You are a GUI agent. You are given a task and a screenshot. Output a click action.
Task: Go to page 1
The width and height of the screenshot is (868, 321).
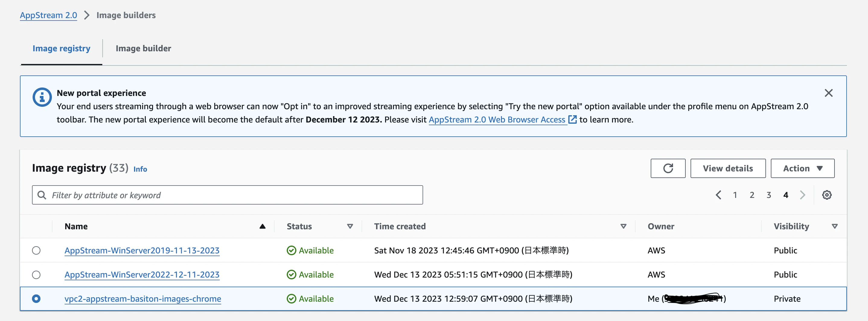coord(735,195)
